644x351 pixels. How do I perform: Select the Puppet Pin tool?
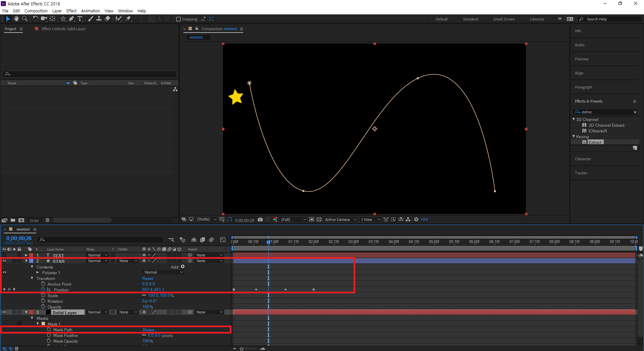[128, 19]
